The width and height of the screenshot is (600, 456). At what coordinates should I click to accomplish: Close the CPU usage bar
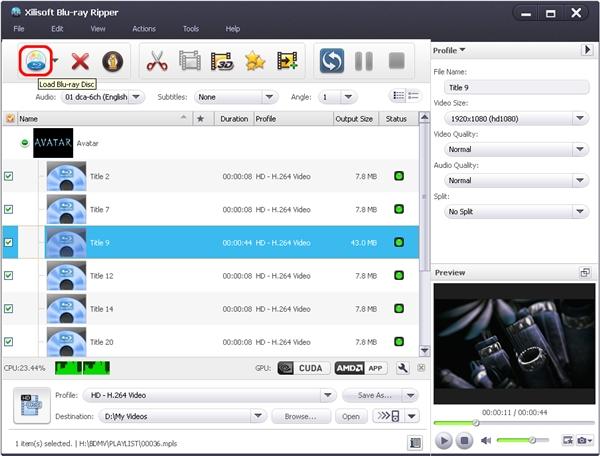point(421,368)
